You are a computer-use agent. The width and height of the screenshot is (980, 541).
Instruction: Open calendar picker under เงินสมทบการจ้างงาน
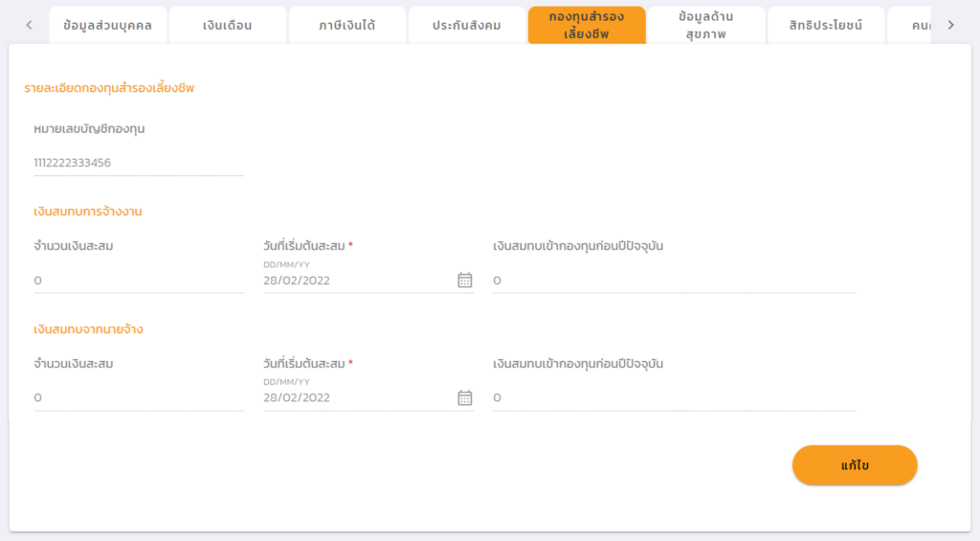(465, 280)
